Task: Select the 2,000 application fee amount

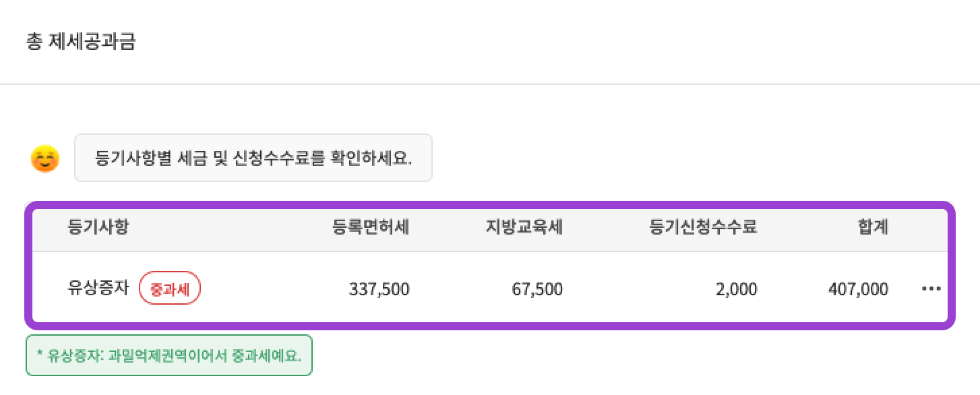Action: pyautogui.click(x=737, y=289)
